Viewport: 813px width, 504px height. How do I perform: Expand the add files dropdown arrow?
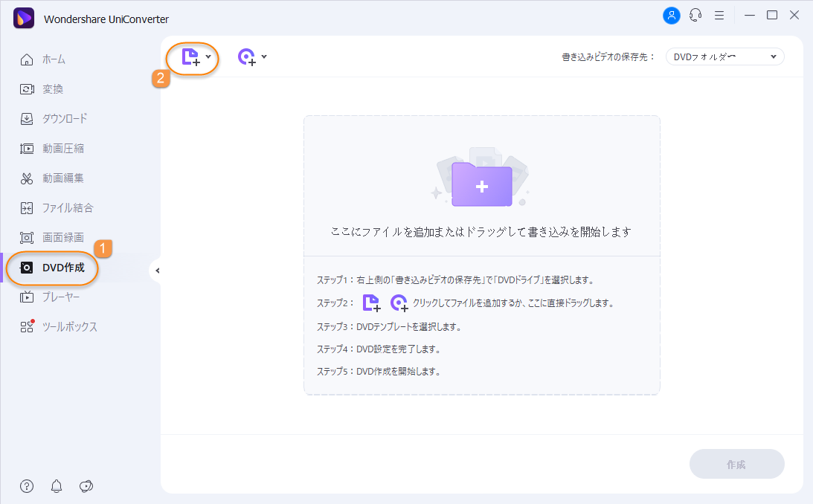[x=208, y=56]
